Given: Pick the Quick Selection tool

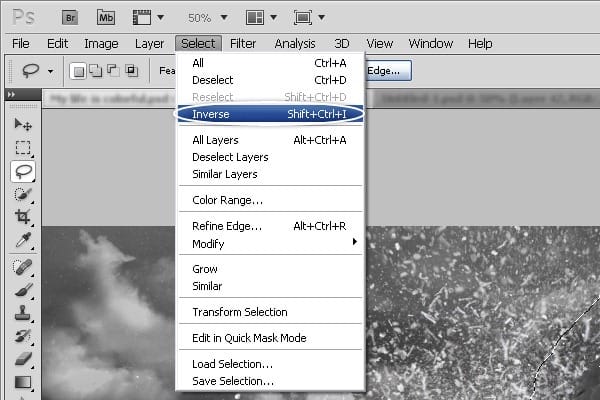Looking at the screenshot, I should click(x=23, y=194).
